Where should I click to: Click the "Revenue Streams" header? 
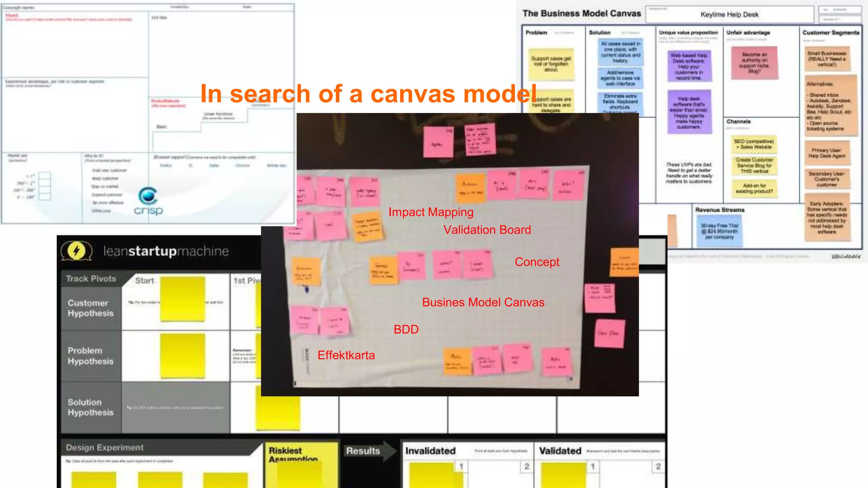pos(720,210)
